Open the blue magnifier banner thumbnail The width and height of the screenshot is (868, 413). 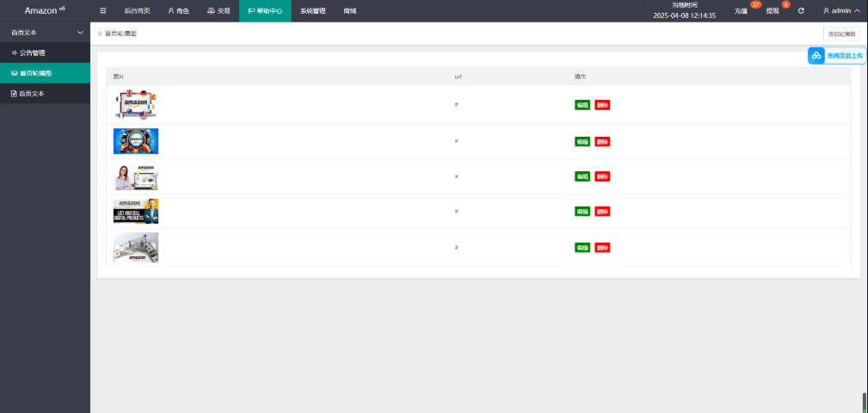[x=136, y=141]
